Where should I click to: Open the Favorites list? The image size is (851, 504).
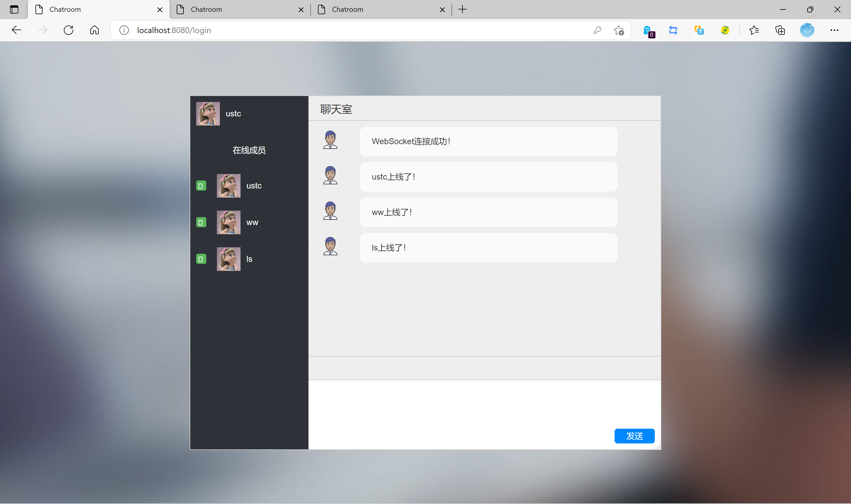tap(754, 30)
